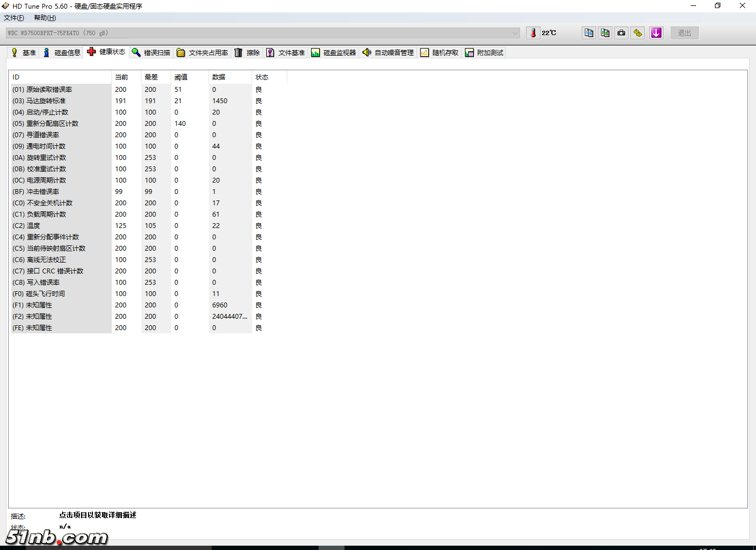Viewport: 756px width, 550px height.
Task: Click the 数据 column header
Action: (219, 77)
